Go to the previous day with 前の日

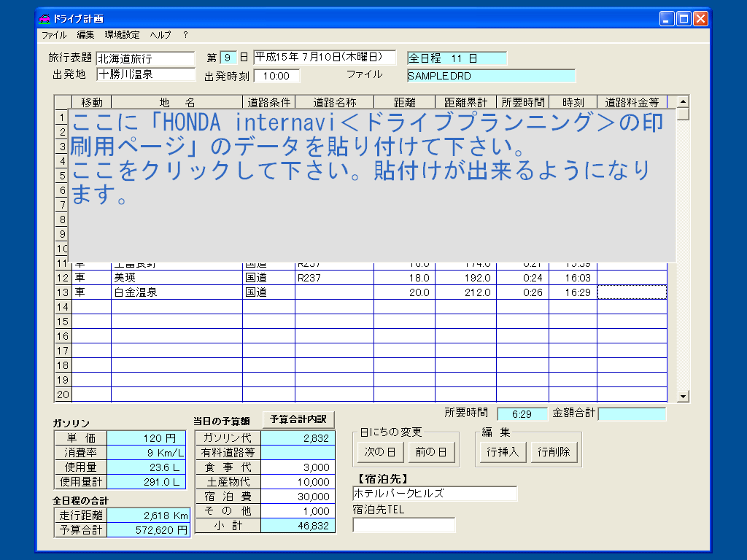[431, 452]
